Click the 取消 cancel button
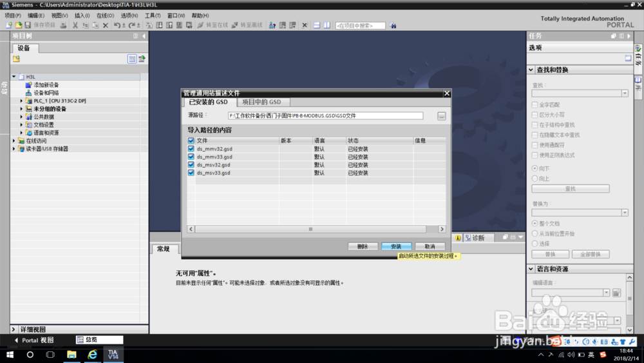This screenshot has height=363, width=644. (430, 247)
